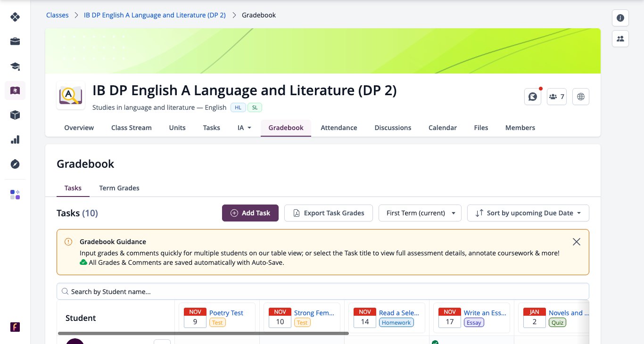
Task: Open the Attendance tab
Action: 339,128
